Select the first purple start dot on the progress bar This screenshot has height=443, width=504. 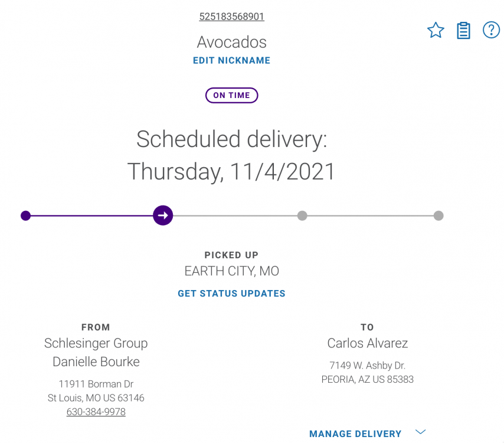pos(26,216)
